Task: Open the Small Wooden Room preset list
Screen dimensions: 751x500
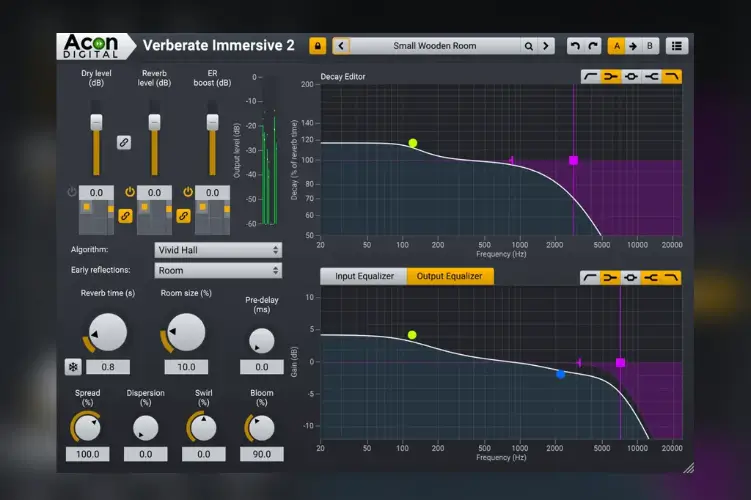Action: [435, 46]
